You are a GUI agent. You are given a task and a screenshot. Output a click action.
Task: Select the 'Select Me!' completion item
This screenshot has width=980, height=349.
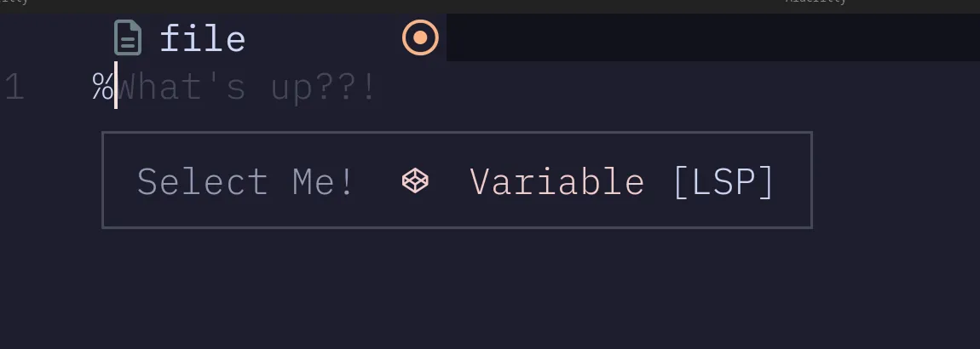[x=245, y=181]
